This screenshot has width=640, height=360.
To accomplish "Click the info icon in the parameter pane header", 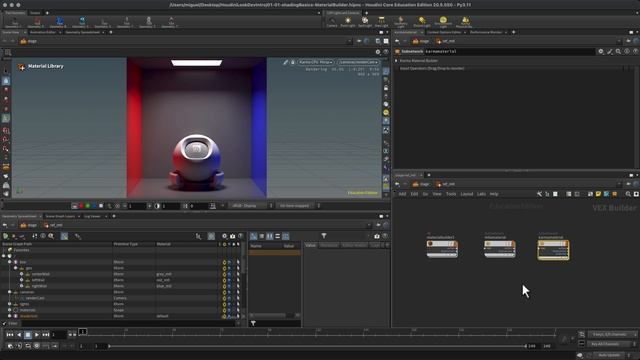I will (x=627, y=51).
